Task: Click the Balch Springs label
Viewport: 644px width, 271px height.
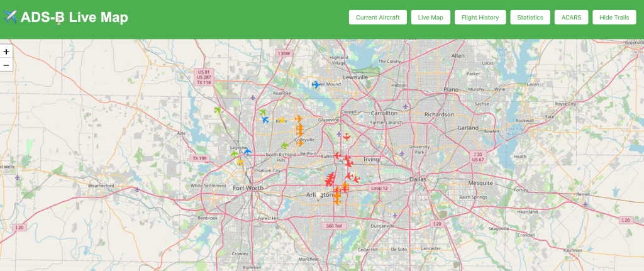Action: point(472,197)
